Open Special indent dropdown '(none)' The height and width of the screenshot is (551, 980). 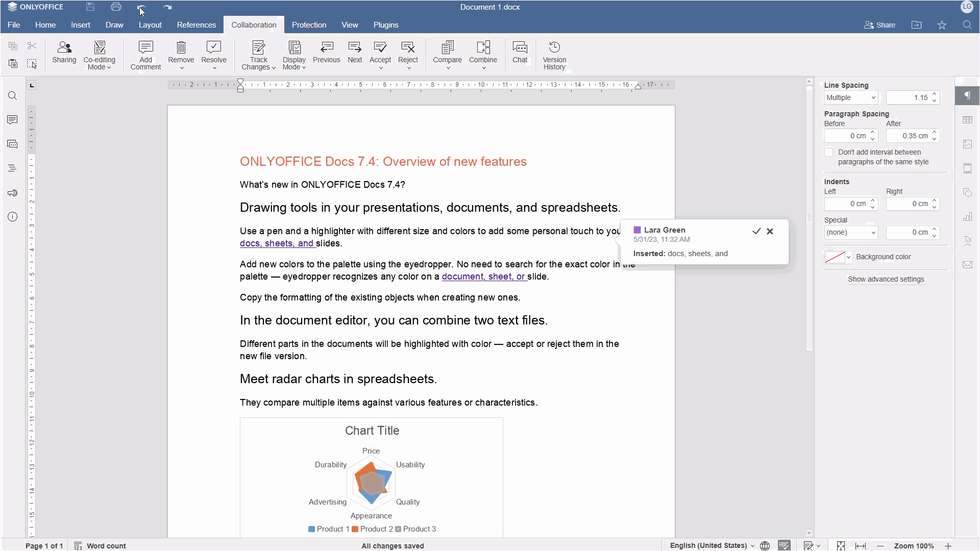coord(851,232)
